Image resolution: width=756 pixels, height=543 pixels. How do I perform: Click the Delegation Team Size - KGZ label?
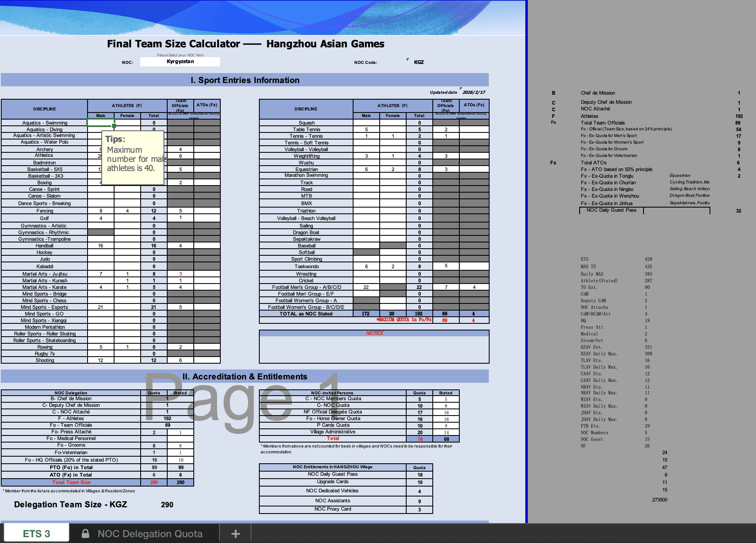pyautogui.click(x=71, y=504)
